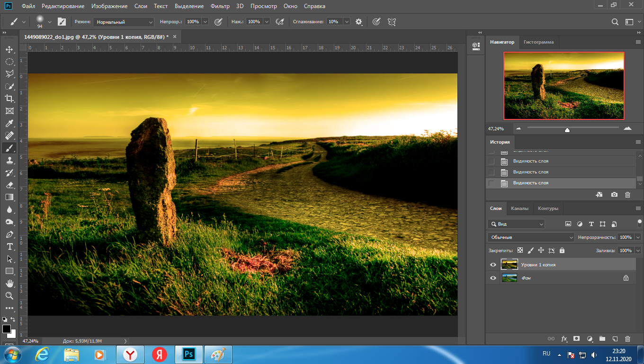Click the symmetry butterfly icon
Image resolution: width=644 pixels, height=364 pixels.
392,21
